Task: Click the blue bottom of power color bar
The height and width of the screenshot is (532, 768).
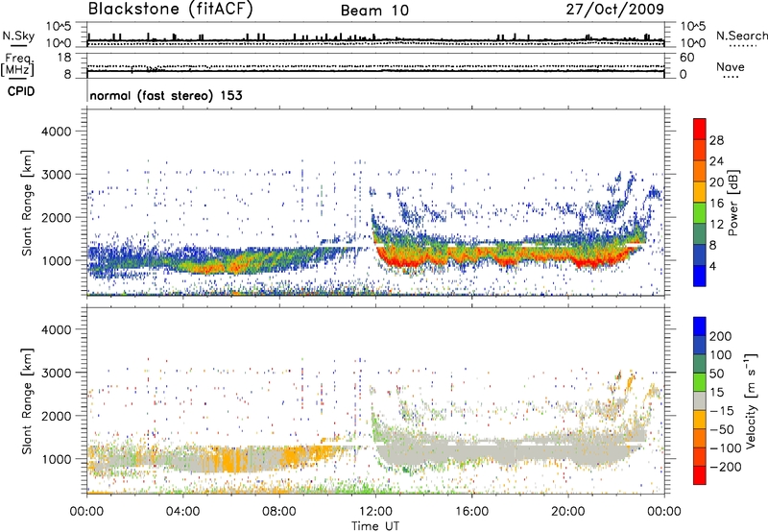Action: point(700,276)
